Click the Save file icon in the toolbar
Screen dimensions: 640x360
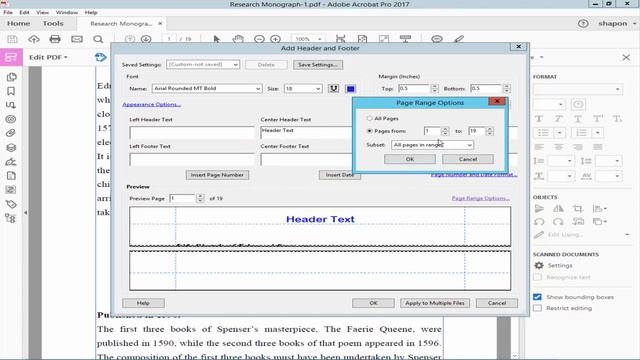[12, 39]
